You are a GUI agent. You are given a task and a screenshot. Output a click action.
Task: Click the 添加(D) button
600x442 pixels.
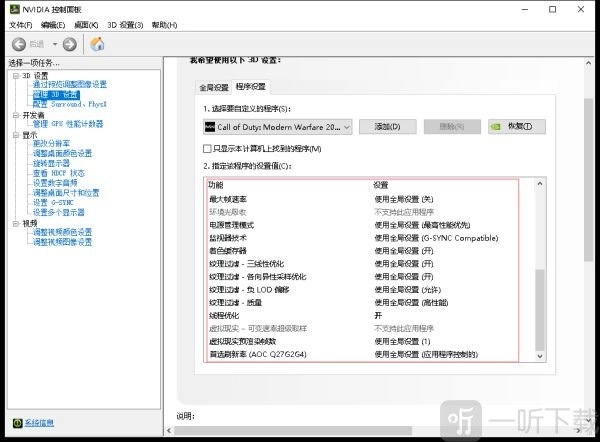tap(387, 127)
